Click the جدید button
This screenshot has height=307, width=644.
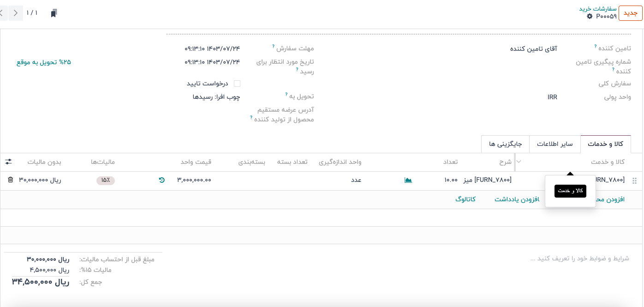[630, 13]
